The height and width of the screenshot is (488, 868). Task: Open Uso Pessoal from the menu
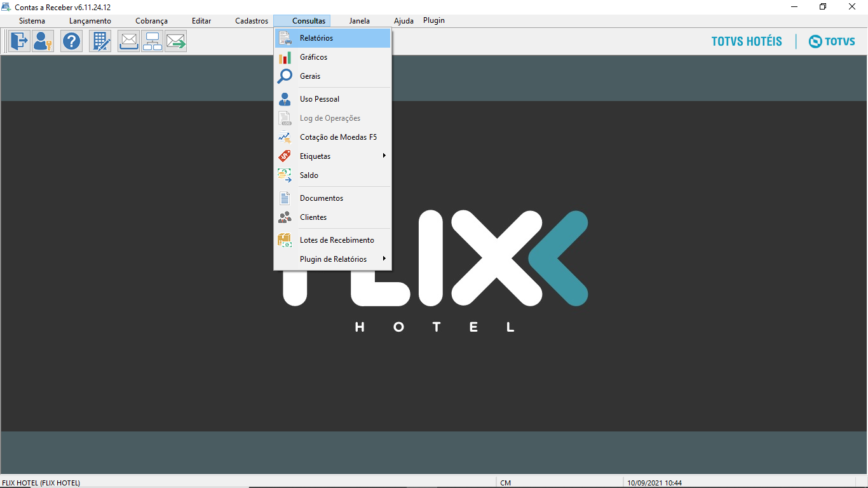[x=333, y=99]
